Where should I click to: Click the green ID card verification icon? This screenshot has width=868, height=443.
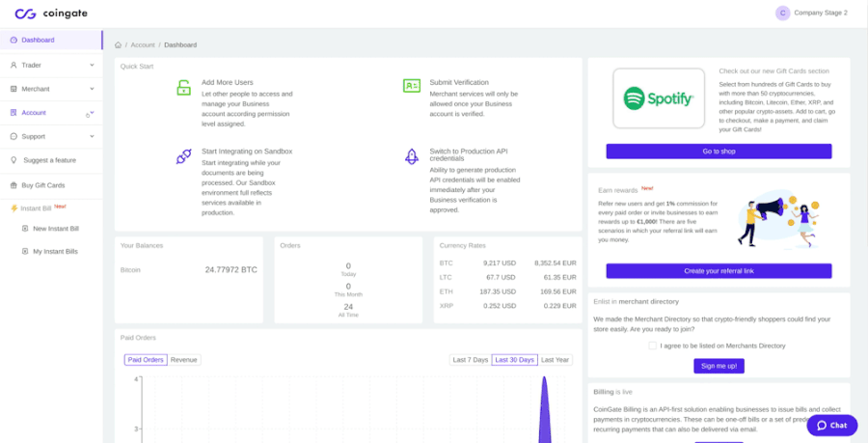pyautogui.click(x=411, y=86)
